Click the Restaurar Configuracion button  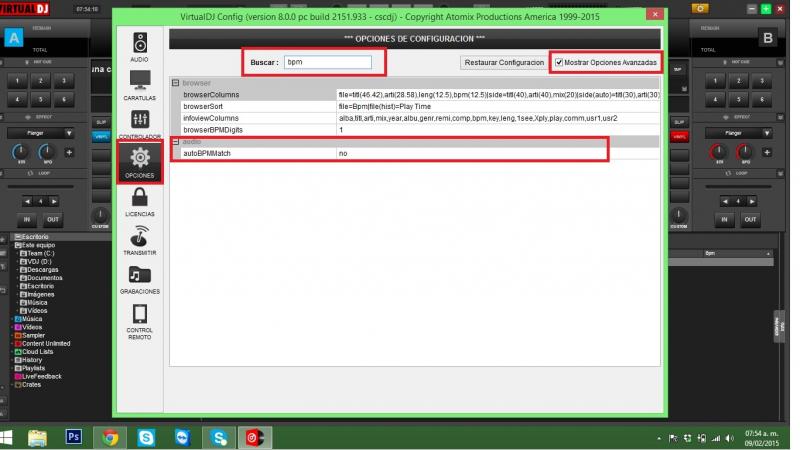pyautogui.click(x=504, y=62)
